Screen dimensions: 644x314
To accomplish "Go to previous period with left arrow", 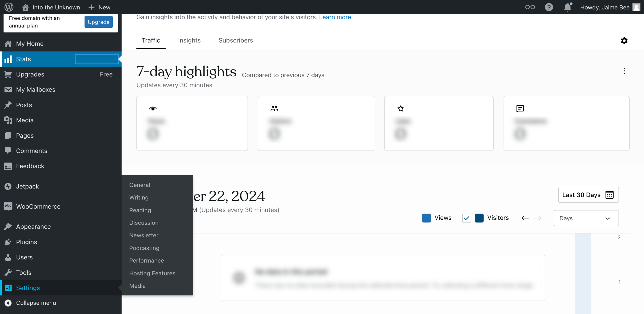I will click(525, 218).
